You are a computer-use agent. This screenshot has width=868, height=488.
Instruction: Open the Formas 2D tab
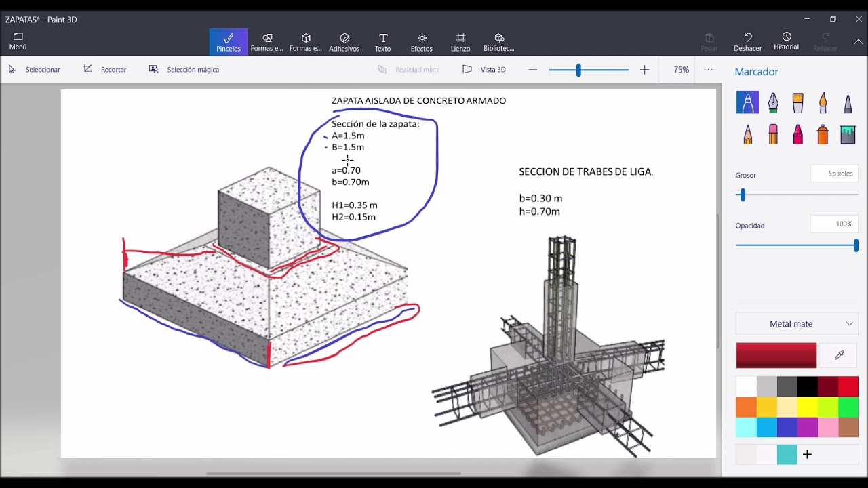coord(267,42)
